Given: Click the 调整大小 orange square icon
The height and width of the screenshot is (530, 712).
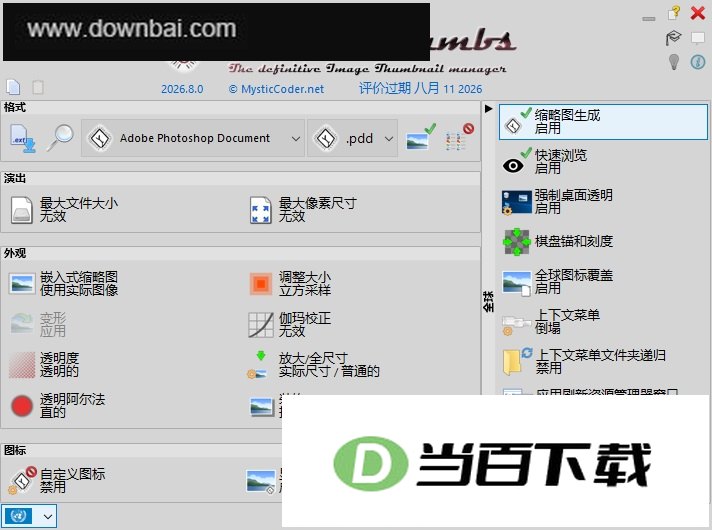Looking at the screenshot, I should [x=261, y=284].
